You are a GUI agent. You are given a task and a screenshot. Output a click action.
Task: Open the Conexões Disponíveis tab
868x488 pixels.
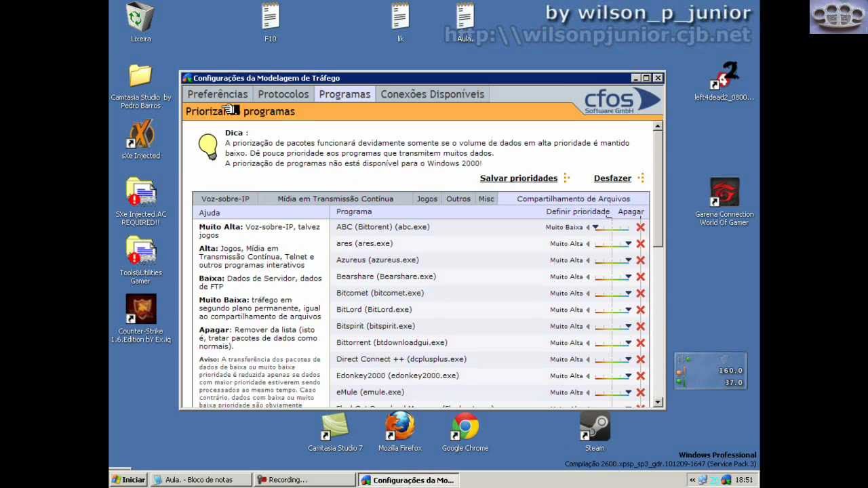click(x=433, y=94)
